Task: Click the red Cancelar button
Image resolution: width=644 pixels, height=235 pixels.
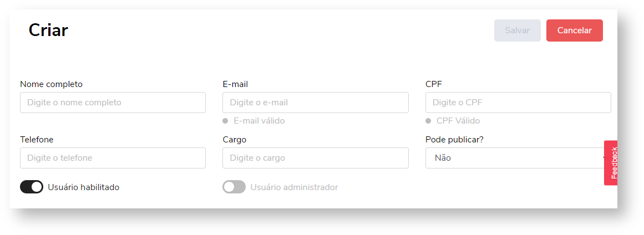Action: (x=574, y=30)
